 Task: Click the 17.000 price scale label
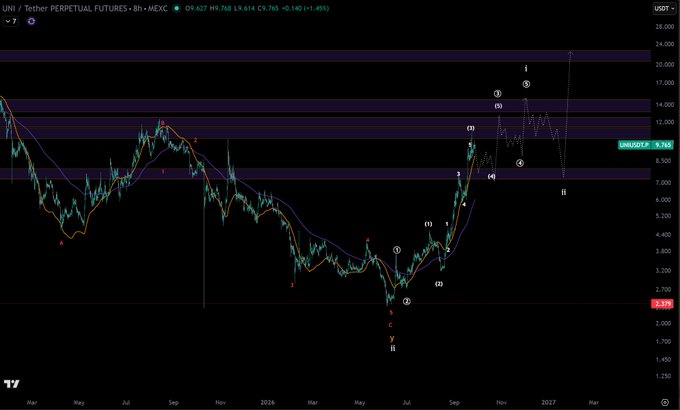click(x=664, y=82)
